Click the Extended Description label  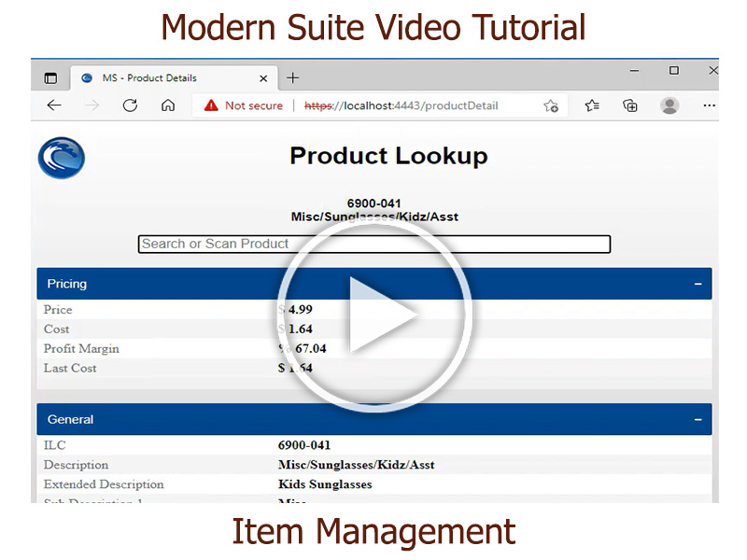point(104,484)
